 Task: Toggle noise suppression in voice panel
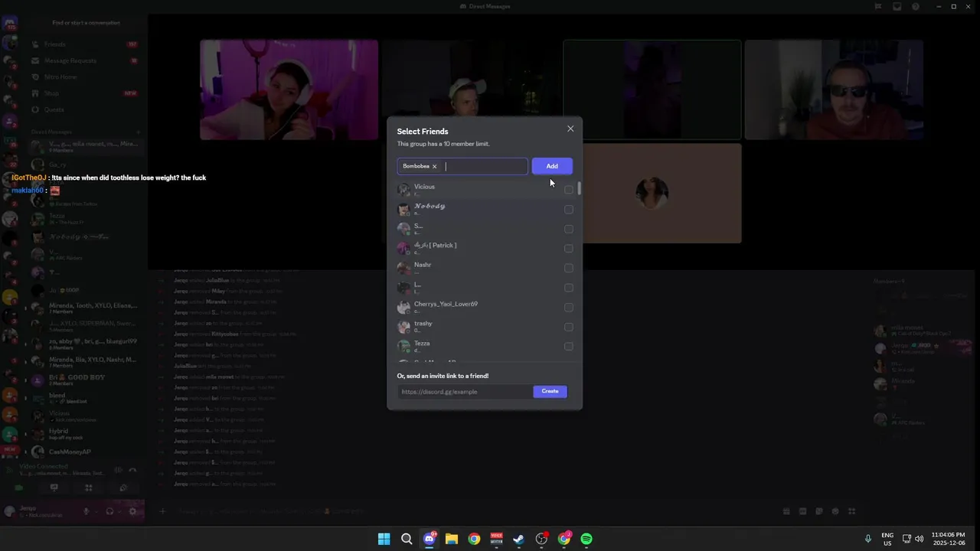(118, 470)
